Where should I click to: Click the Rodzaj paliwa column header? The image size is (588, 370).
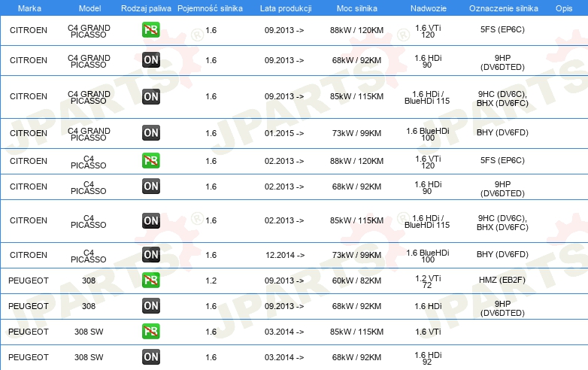point(146,8)
